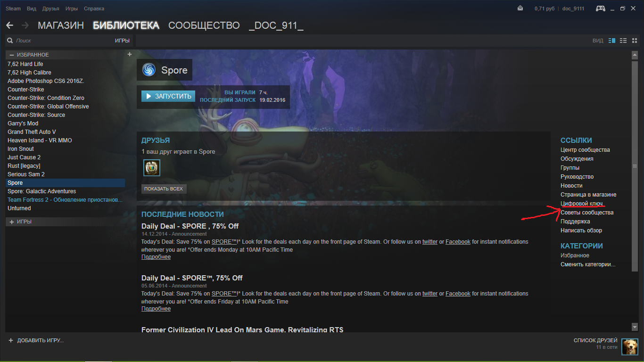
Task: Open the Справка menu
Action: pyautogui.click(x=94, y=8)
